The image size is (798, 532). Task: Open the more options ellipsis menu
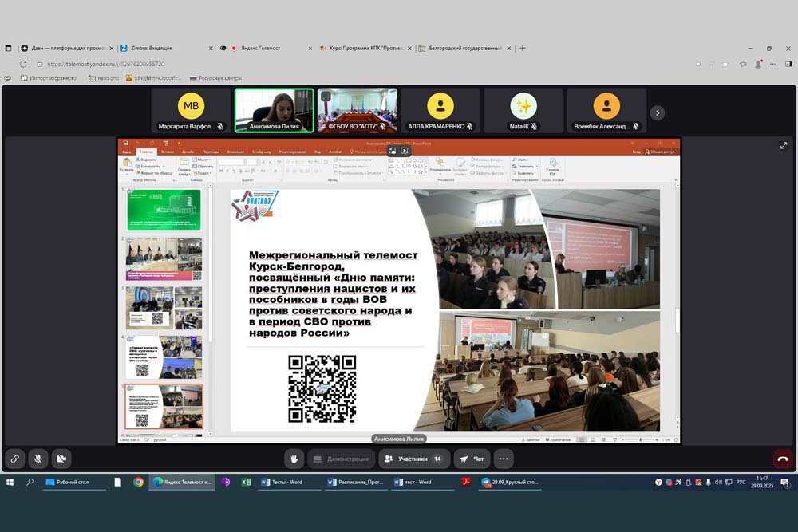[x=504, y=459]
